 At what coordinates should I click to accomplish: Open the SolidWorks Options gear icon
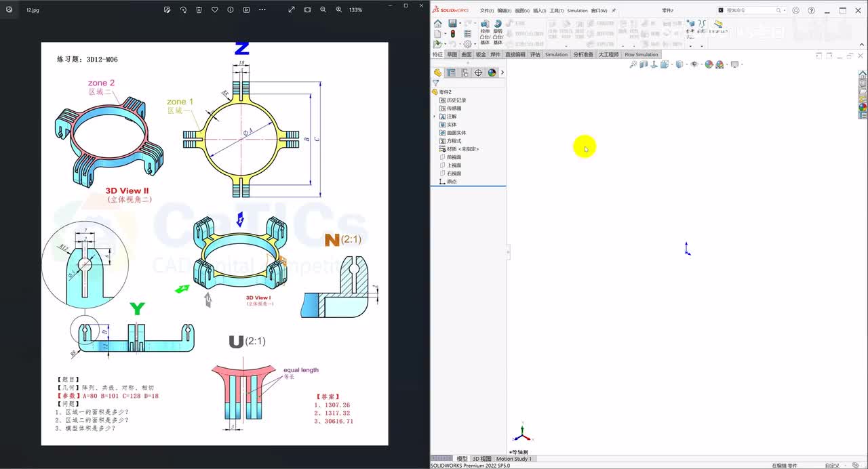pos(467,43)
